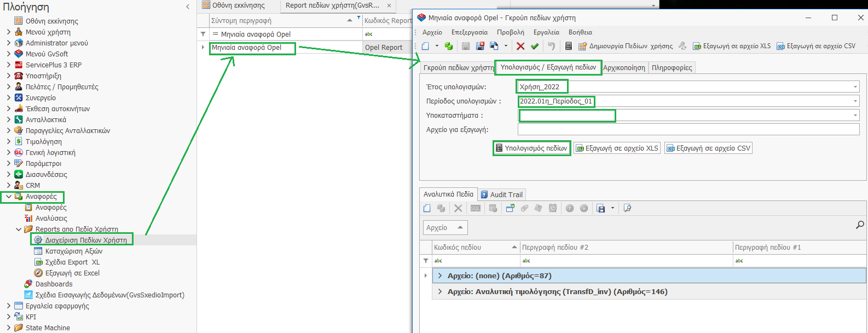Open the Προβολή menu
Viewport: 868px width, 333px height.
tap(511, 32)
